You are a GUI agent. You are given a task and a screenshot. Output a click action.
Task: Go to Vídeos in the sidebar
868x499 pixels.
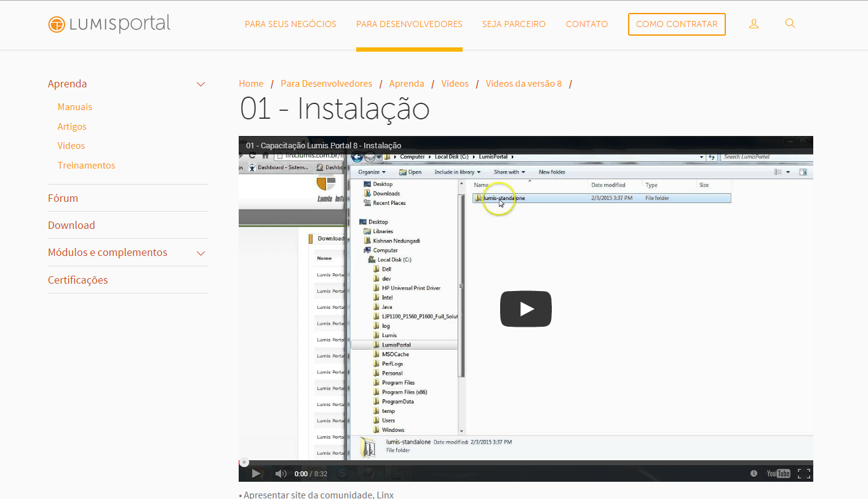[x=71, y=146]
